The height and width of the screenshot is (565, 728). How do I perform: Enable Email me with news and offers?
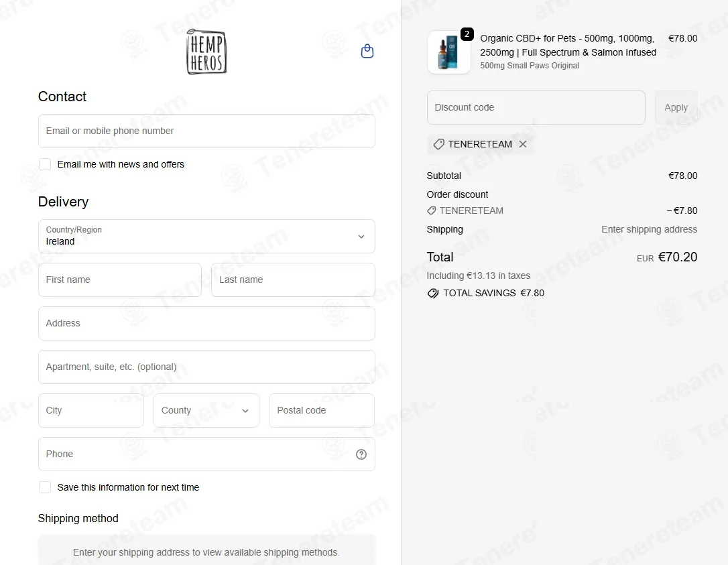(45, 164)
